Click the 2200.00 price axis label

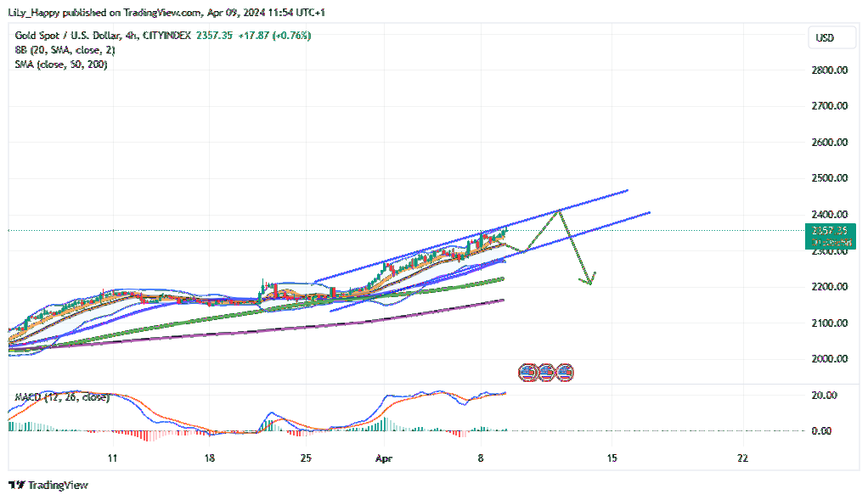tap(829, 287)
